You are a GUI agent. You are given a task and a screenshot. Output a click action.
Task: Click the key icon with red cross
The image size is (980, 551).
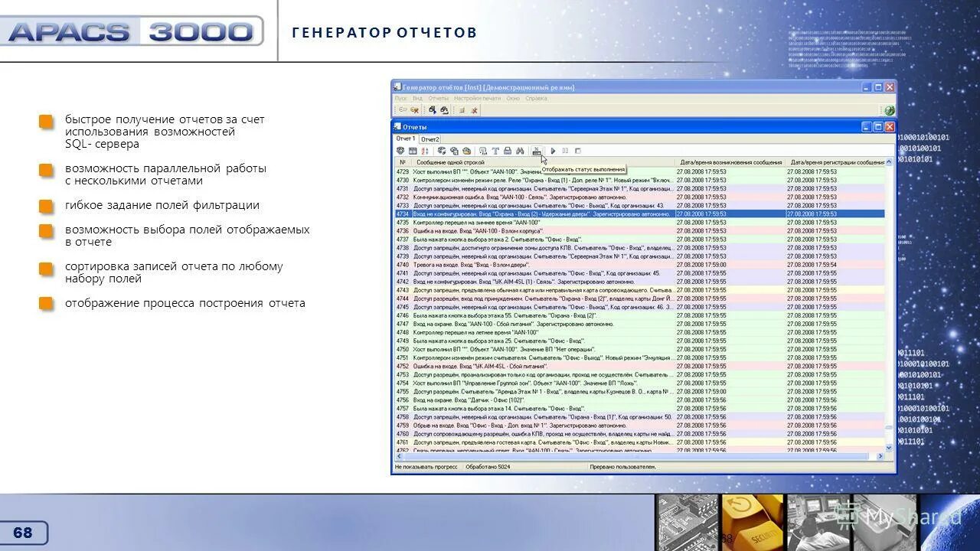click(414, 110)
